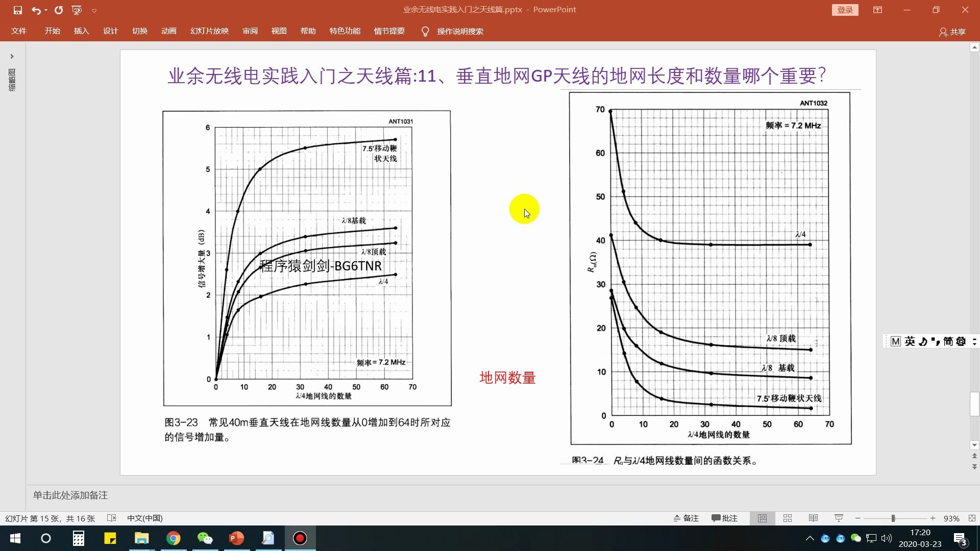Click the 程序猿剑剑-BG6TNR text box
The image size is (980, 551).
click(321, 266)
